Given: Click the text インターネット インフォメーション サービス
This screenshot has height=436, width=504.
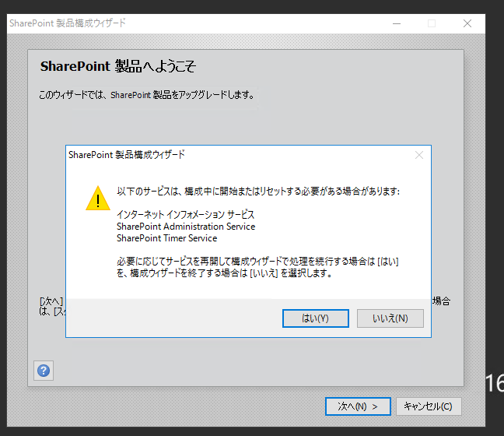Looking at the screenshot, I should pos(185,215).
